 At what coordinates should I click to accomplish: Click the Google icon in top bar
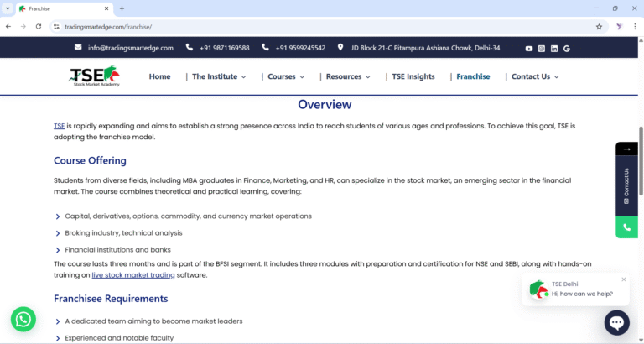[x=567, y=48]
